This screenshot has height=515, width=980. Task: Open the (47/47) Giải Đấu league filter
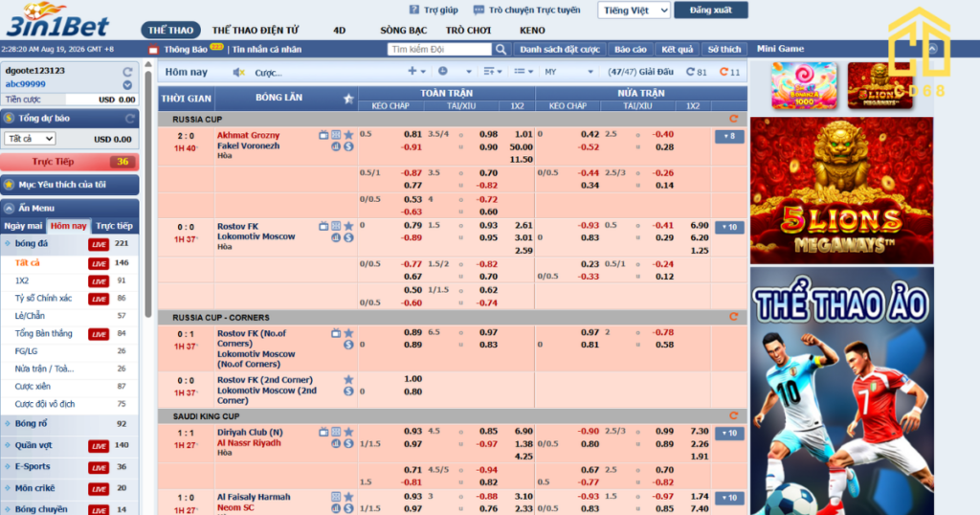pyautogui.click(x=640, y=72)
